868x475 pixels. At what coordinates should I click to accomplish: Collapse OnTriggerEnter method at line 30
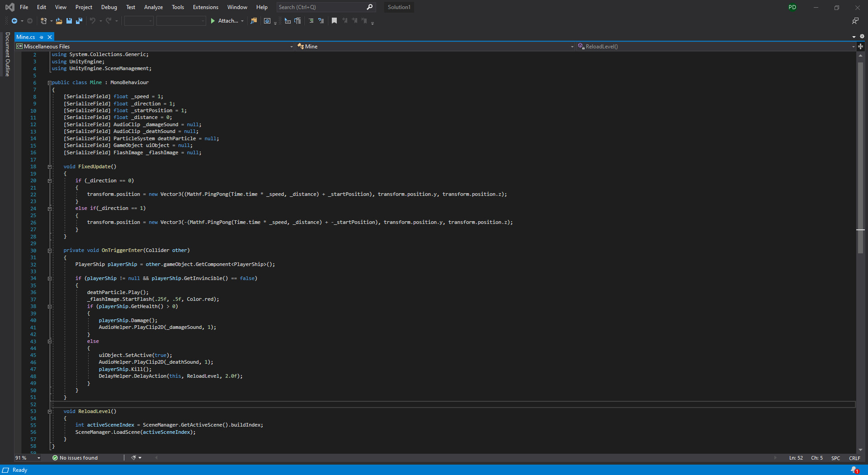[50, 251]
